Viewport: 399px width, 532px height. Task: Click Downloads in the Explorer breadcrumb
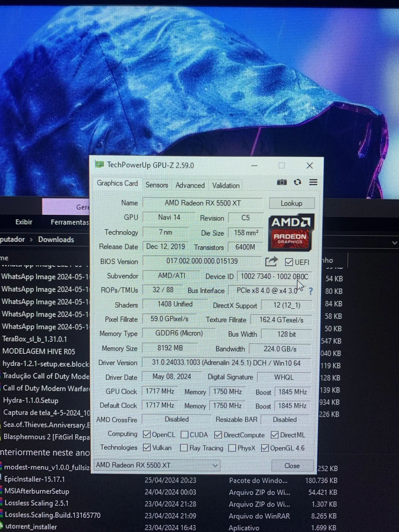[56, 240]
